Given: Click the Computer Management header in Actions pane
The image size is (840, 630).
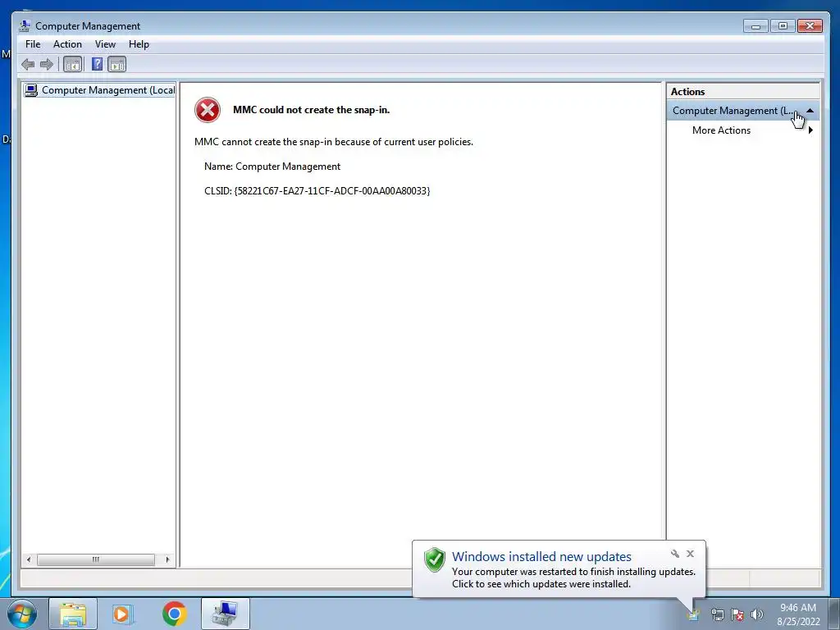Looking at the screenshot, I should 743,111.
